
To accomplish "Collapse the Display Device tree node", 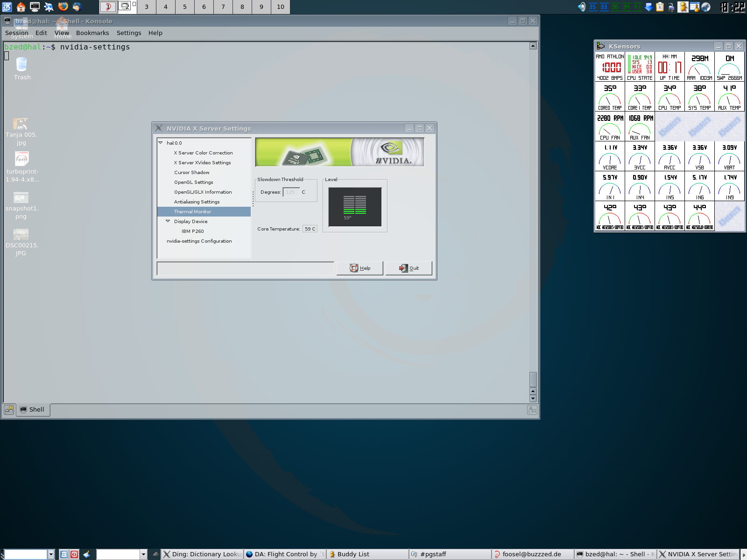I will coord(168,221).
